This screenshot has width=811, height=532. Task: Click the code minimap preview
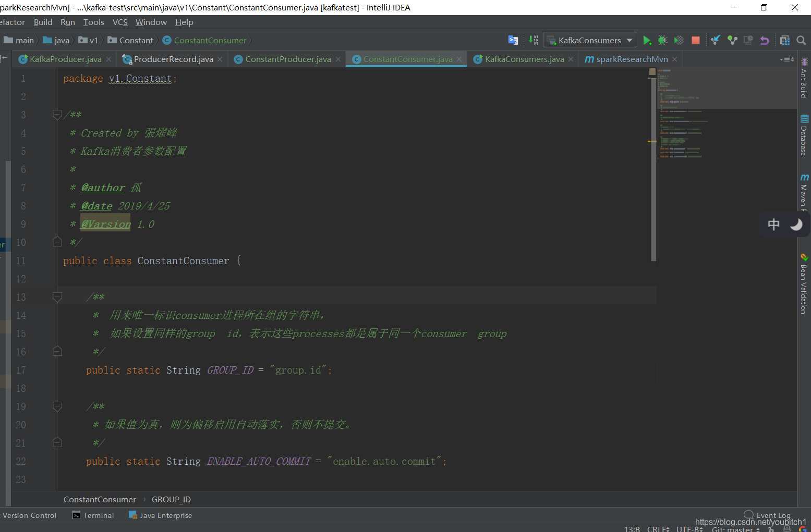[x=727, y=113]
